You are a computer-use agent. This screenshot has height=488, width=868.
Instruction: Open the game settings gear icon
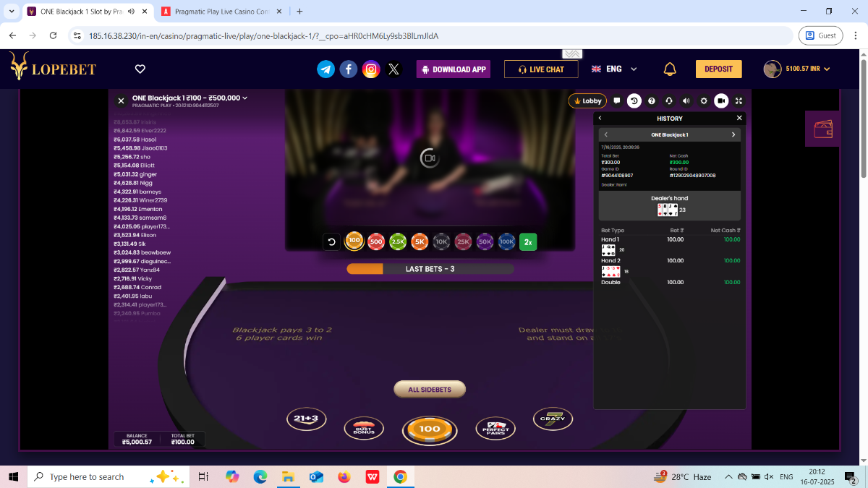tap(704, 101)
